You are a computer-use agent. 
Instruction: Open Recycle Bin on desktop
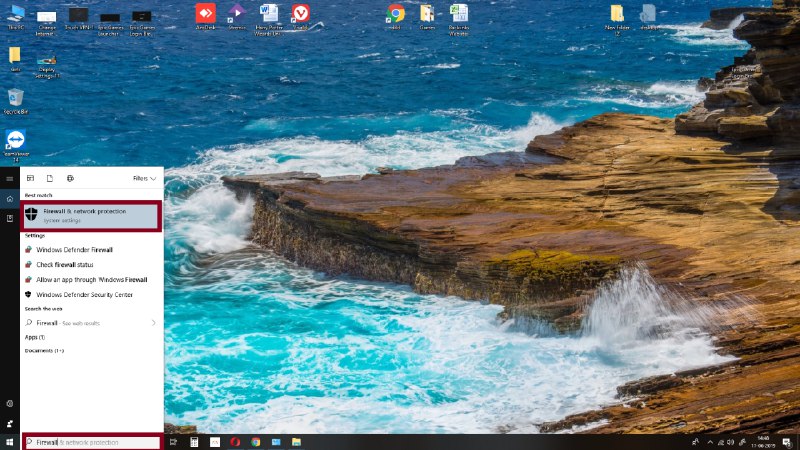(x=15, y=97)
